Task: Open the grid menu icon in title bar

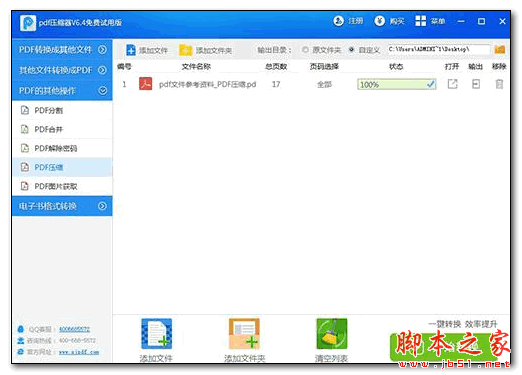Action: point(421,21)
